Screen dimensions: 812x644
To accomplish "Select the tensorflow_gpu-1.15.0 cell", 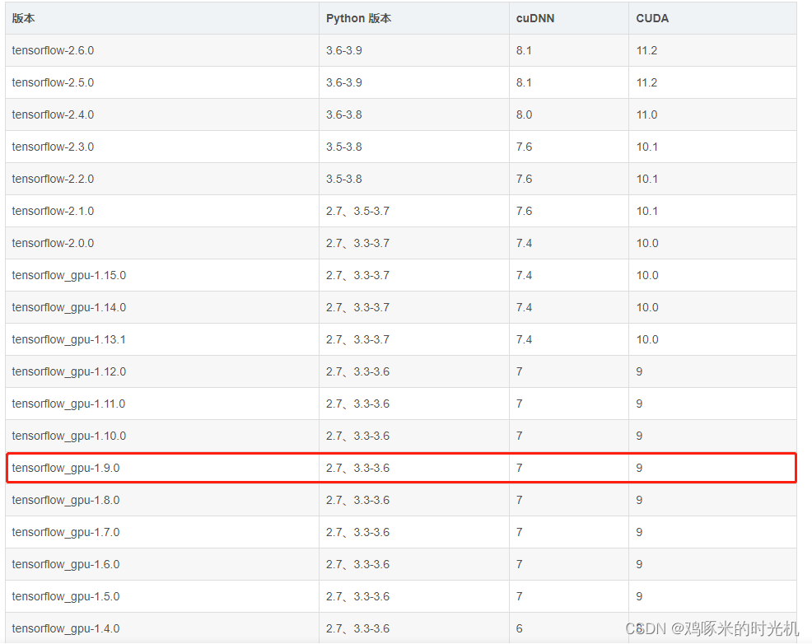I will (162, 275).
